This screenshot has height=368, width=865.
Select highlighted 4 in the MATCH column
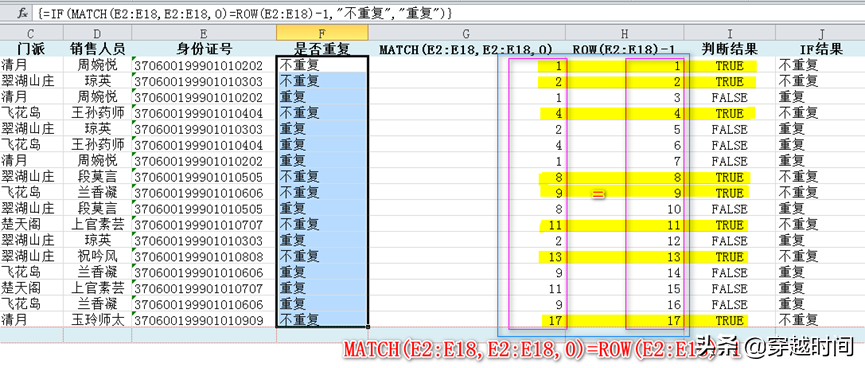467,114
